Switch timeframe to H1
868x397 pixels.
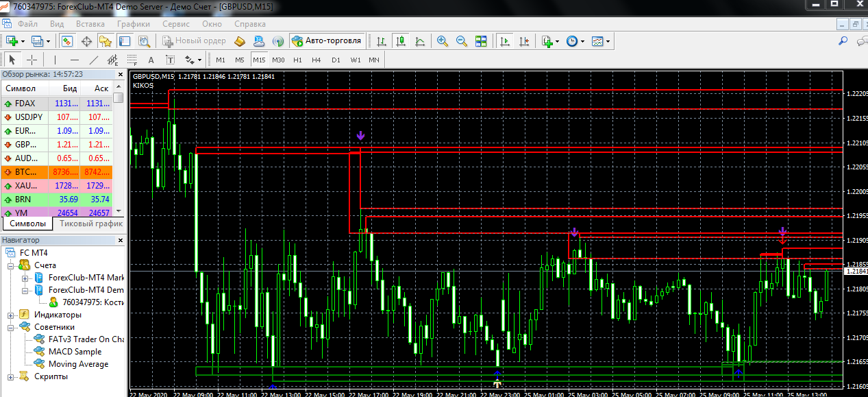coord(297,60)
